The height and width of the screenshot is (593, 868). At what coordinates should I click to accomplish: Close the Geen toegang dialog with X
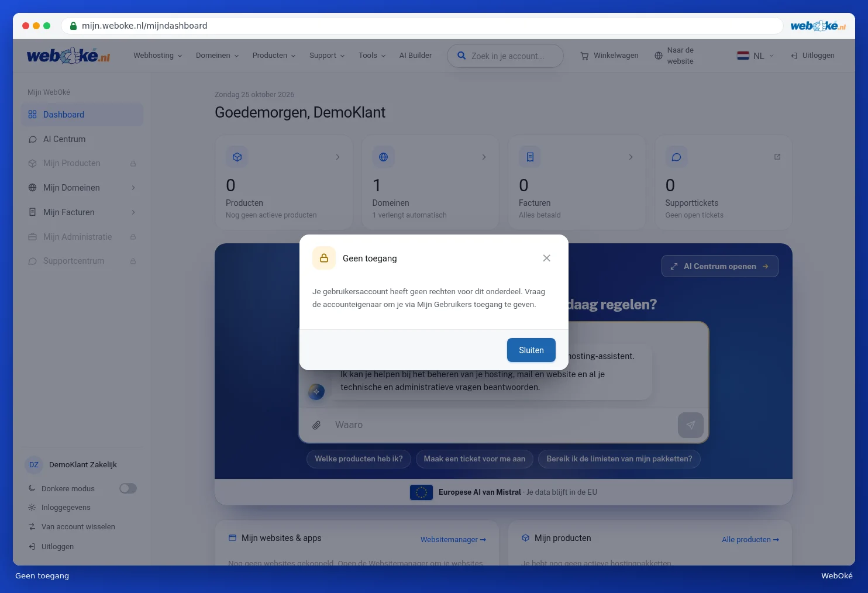[x=546, y=258]
